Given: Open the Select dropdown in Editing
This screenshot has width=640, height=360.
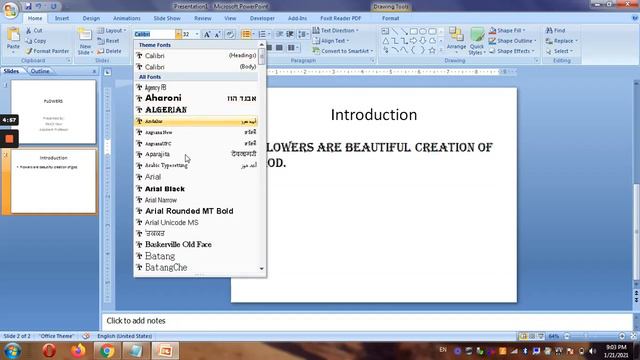Looking at the screenshot, I should (560, 51).
